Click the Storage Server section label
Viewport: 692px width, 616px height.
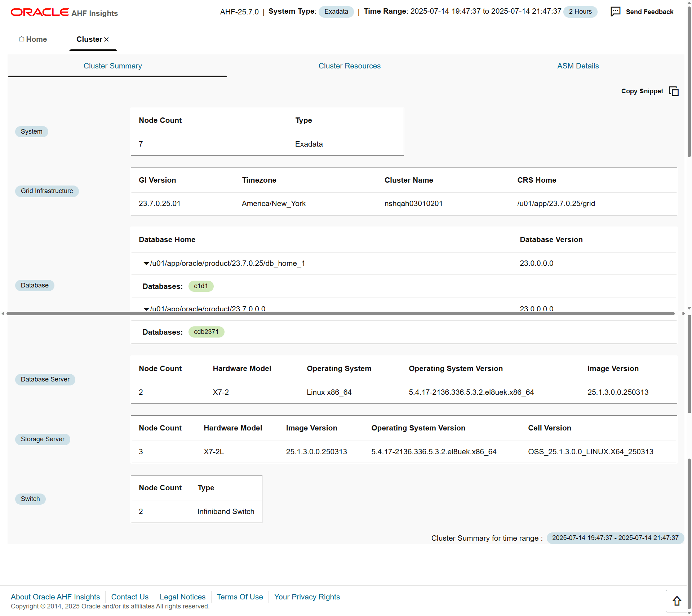(43, 439)
